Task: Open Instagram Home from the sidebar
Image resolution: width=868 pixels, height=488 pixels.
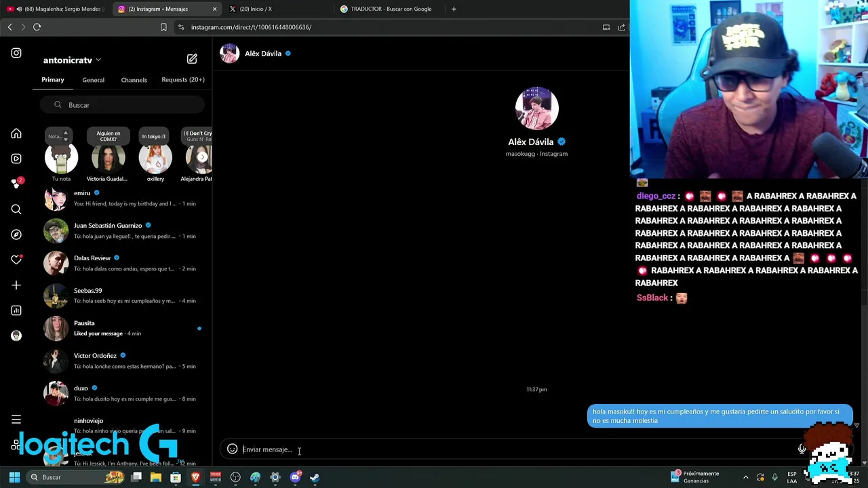Action: (x=16, y=134)
